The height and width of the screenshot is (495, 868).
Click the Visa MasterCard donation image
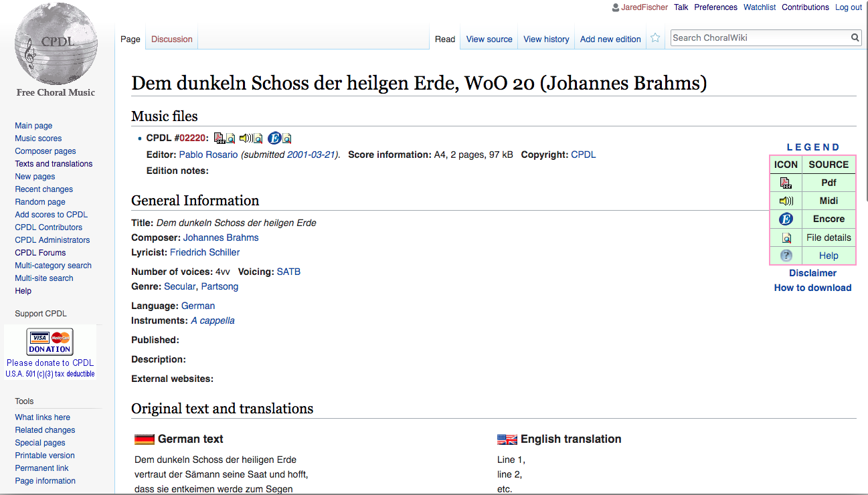50,341
